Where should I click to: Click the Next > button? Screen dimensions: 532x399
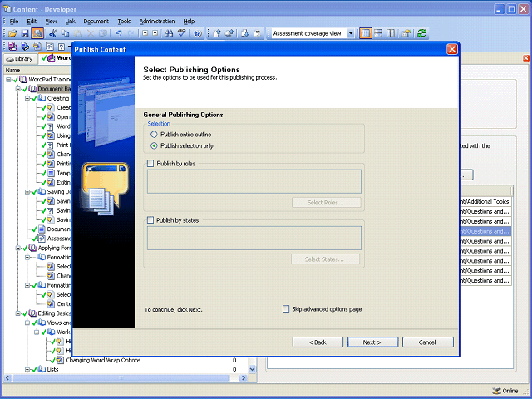click(x=372, y=342)
